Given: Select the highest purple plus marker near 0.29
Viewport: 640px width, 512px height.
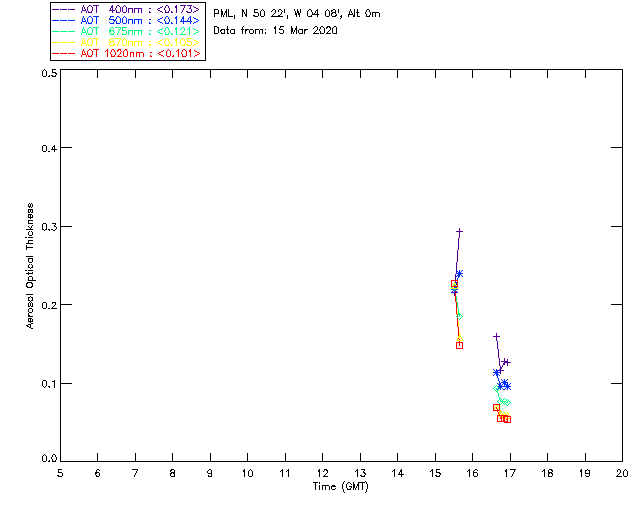Looking at the screenshot, I should click(459, 232).
